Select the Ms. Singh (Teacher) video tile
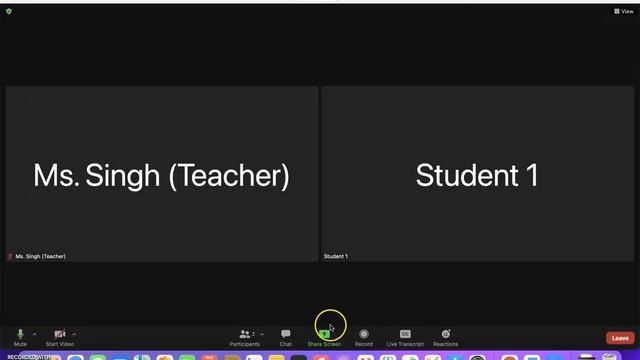 tap(162, 173)
